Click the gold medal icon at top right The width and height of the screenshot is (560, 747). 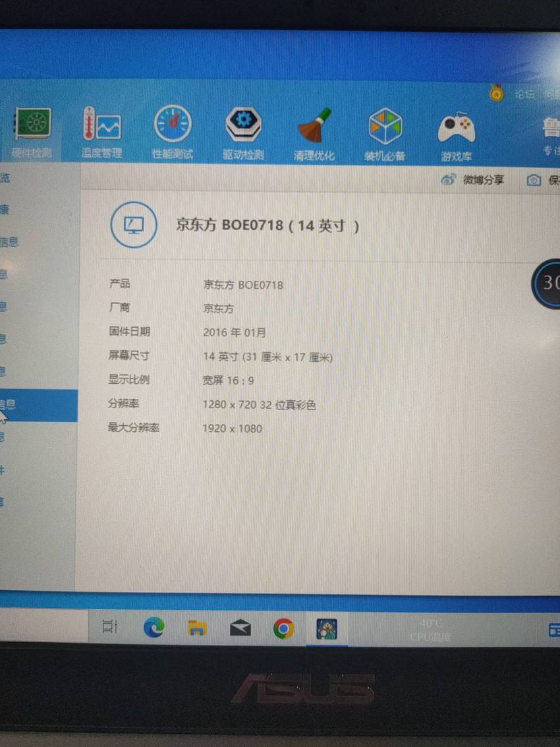pyautogui.click(x=496, y=93)
